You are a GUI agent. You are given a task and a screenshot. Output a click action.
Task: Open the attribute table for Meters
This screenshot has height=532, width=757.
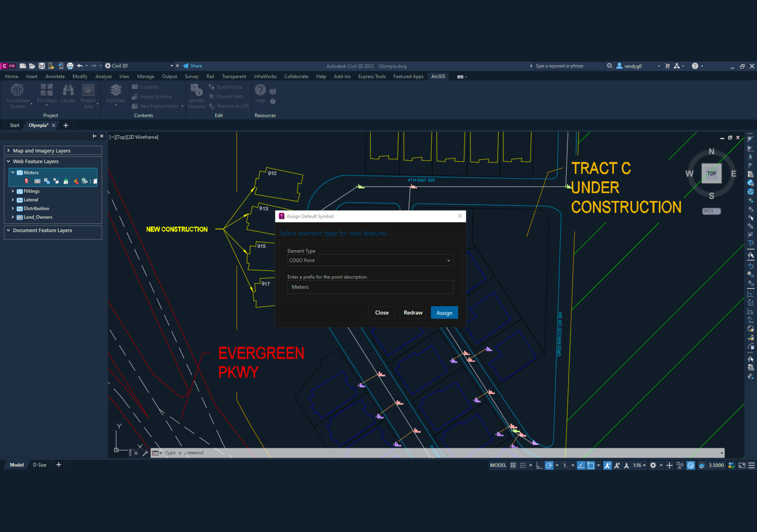pyautogui.click(x=37, y=181)
